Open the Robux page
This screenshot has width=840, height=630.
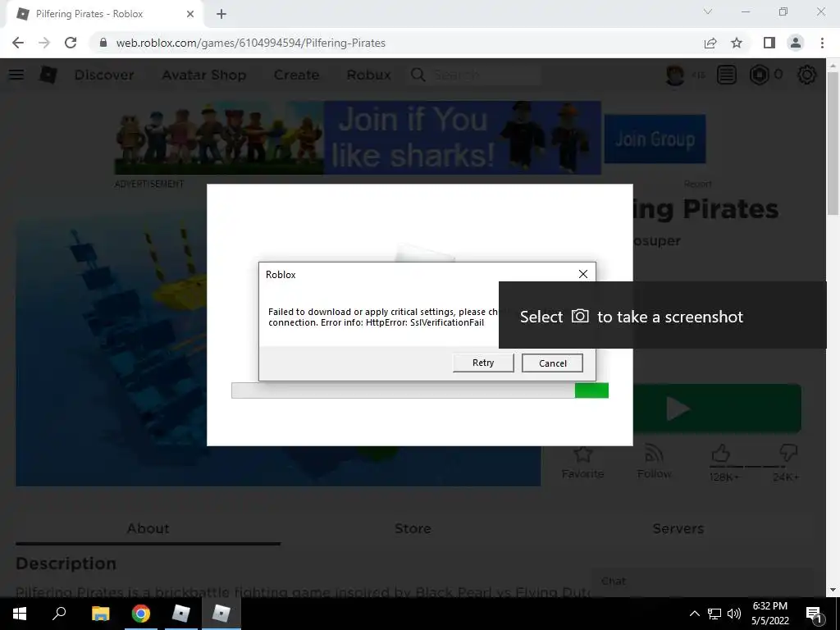pyautogui.click(x=368, y=75)
